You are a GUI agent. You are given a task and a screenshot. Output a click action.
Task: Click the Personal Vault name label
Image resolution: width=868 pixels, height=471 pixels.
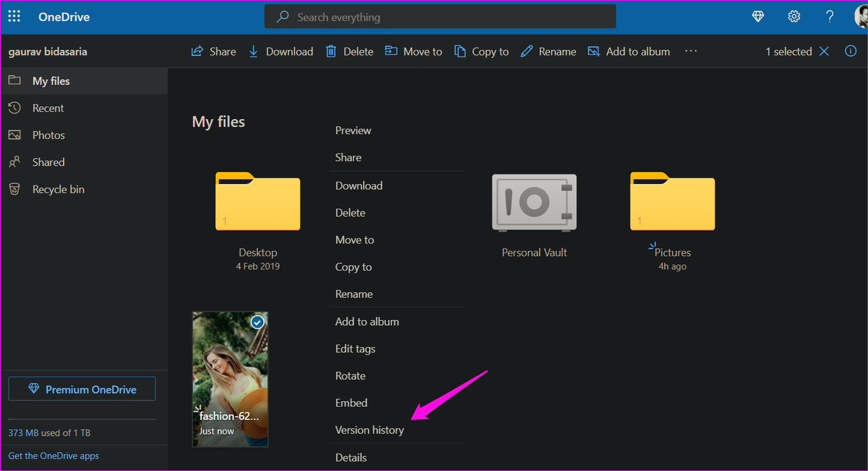point(534,253)
